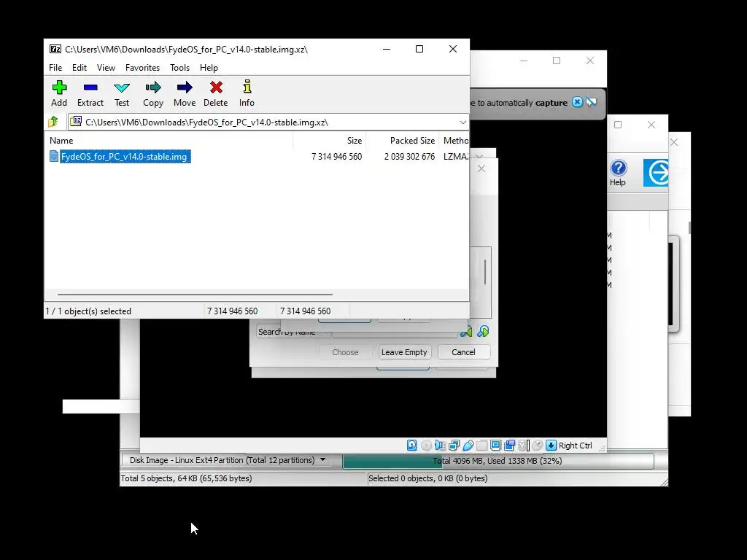Click the red Delete icon
Viewport: 747px width, 560px height.
[216, 93]
